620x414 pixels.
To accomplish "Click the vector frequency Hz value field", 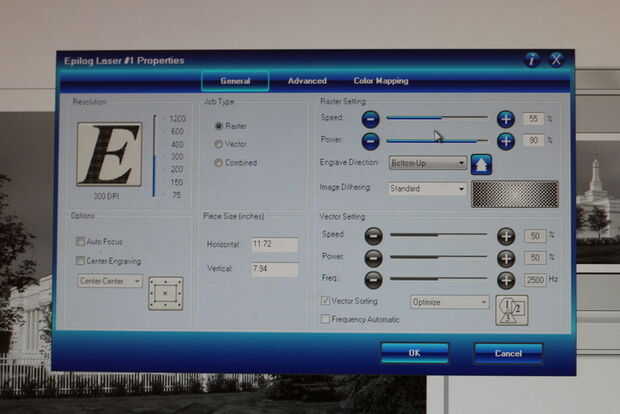I will (535, 280).
